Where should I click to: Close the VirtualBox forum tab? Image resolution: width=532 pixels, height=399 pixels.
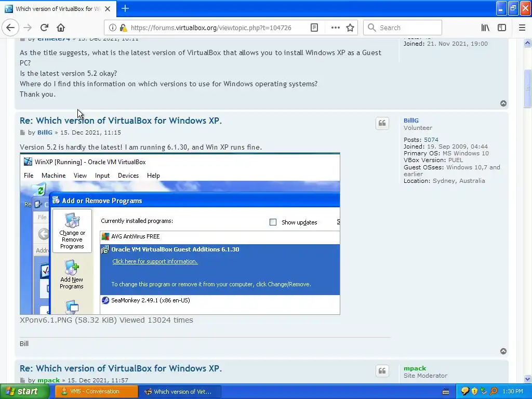[107, 8]
